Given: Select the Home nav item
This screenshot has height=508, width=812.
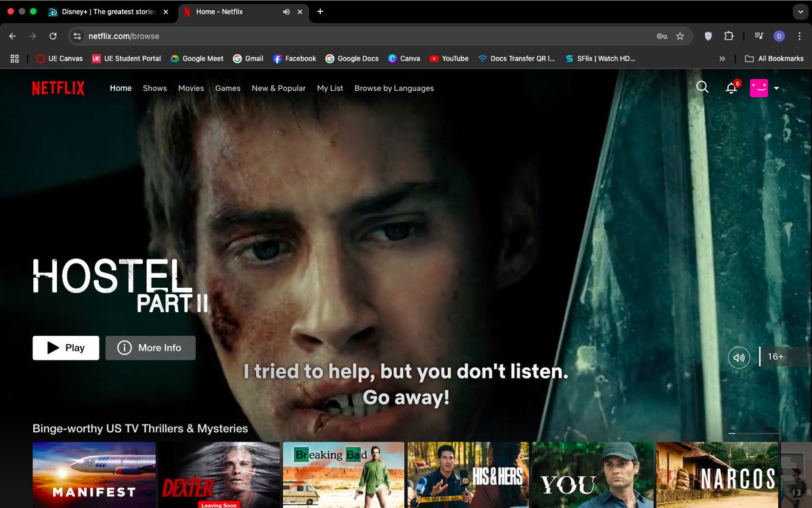Looking at the screenshot, I should (120, 88).
